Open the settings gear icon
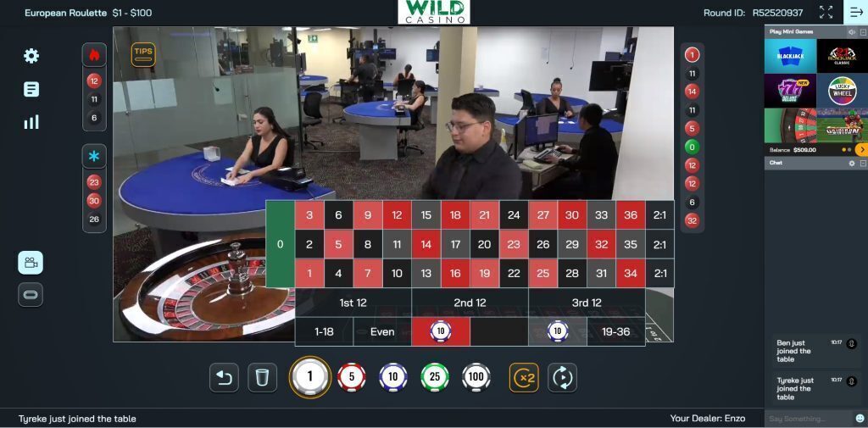Screen dimensions: 868x428 [31, 55]
